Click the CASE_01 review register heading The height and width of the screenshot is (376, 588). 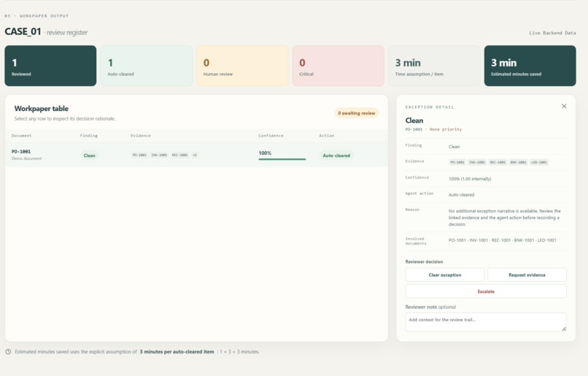point(46,31)
